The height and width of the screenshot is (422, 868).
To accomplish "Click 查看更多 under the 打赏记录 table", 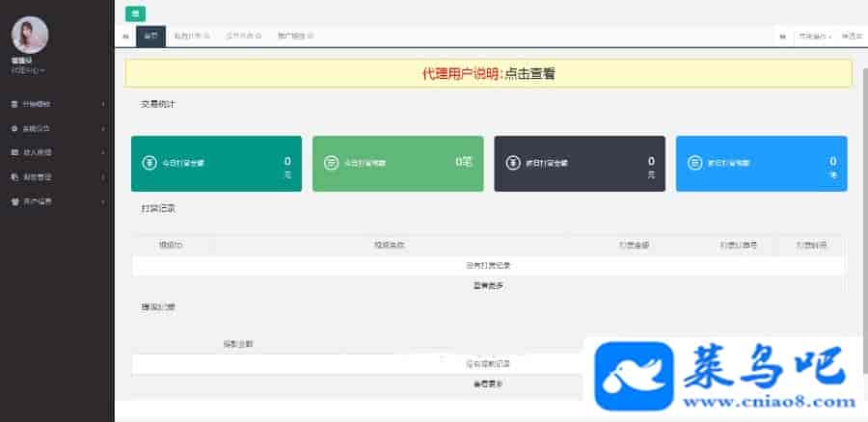I will click(488, 285).
